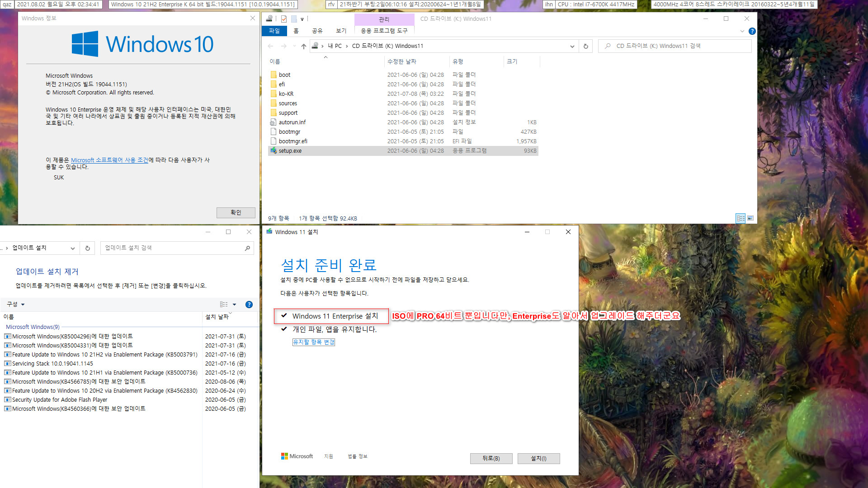The height and width of the screenshot is (488, 868).
Task: Select the 관리 contextual tab
Action: click(x=384, y=19)
